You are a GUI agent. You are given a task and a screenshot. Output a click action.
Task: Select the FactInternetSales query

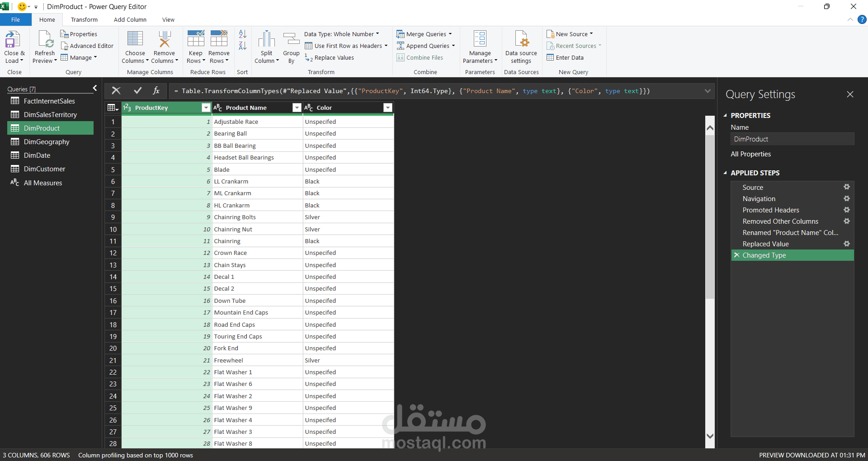50,101
